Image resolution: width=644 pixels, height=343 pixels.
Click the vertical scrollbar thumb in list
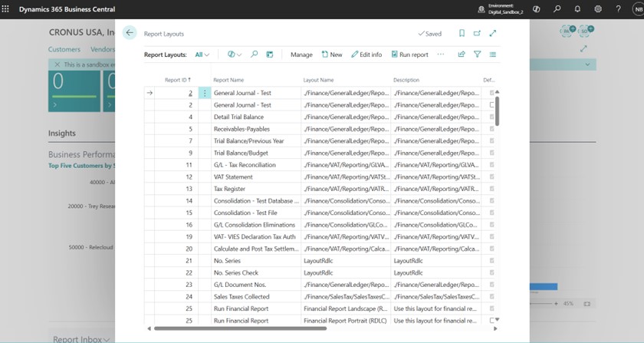pyautogui.click(x=497, y=110)
